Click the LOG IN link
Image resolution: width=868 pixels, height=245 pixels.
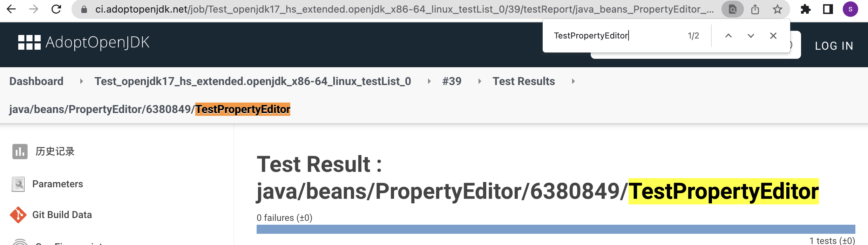(x=834, y=46)
